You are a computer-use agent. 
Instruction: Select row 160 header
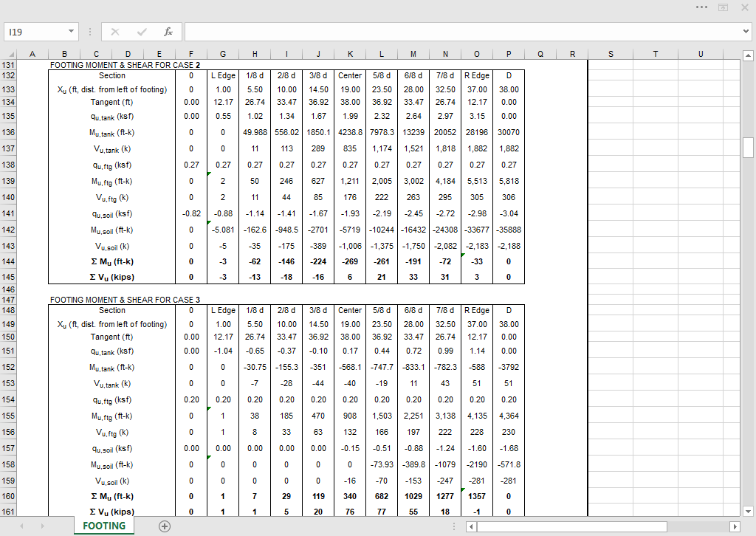(x=8, y=496)
